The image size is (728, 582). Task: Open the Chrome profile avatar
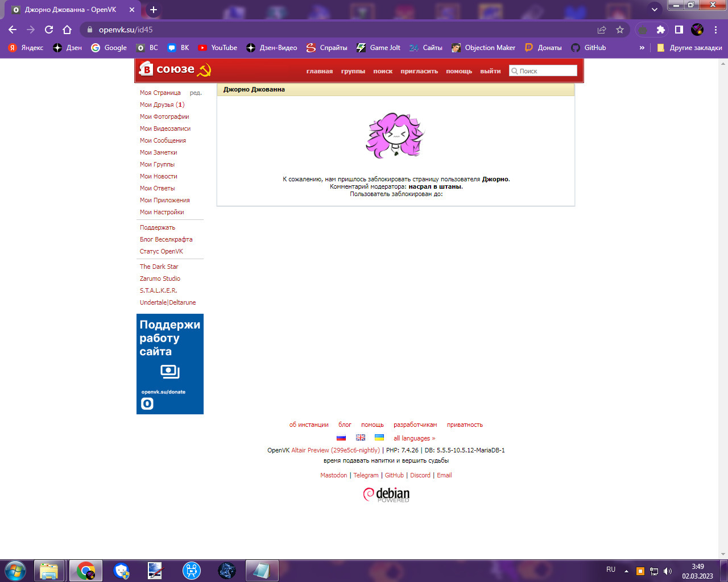(697, 30)
